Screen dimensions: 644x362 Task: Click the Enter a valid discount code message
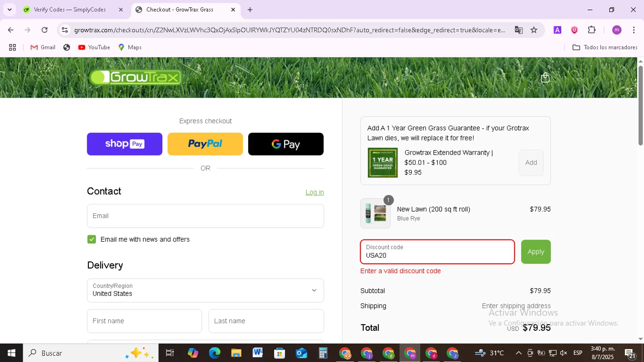coord(401,271)
